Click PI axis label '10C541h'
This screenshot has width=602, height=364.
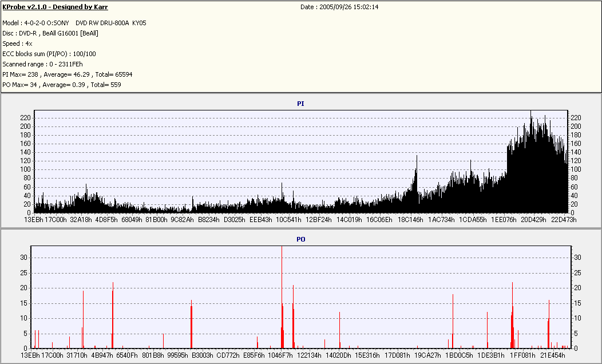(x=288, y=220)
